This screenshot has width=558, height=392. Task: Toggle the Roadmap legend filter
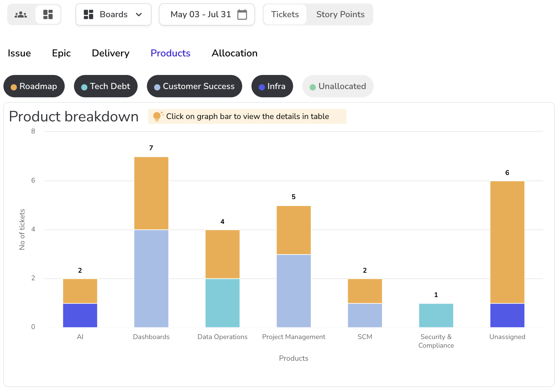coord(34,86)
